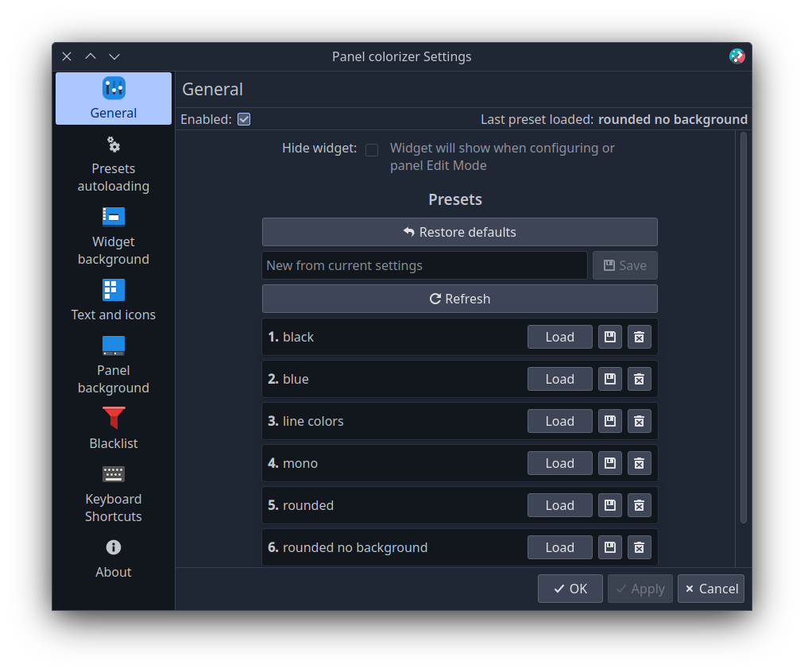Click the shade-down chevron in the titlebar
Image resolution: width=804 pixels, height=672 pixels.
click(114, 56)
